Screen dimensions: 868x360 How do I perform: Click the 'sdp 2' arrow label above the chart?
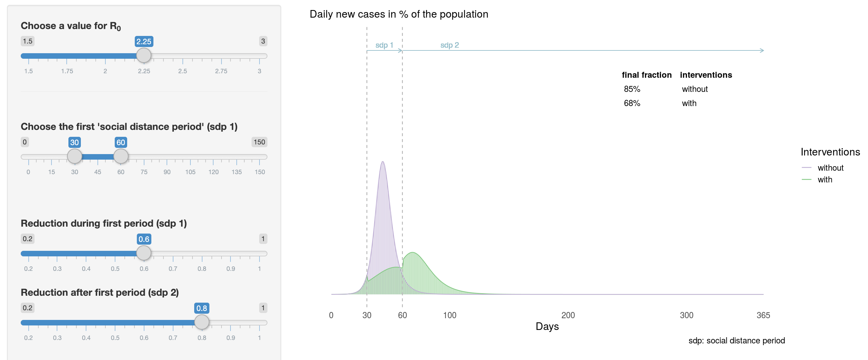click(x=449, y=45)
